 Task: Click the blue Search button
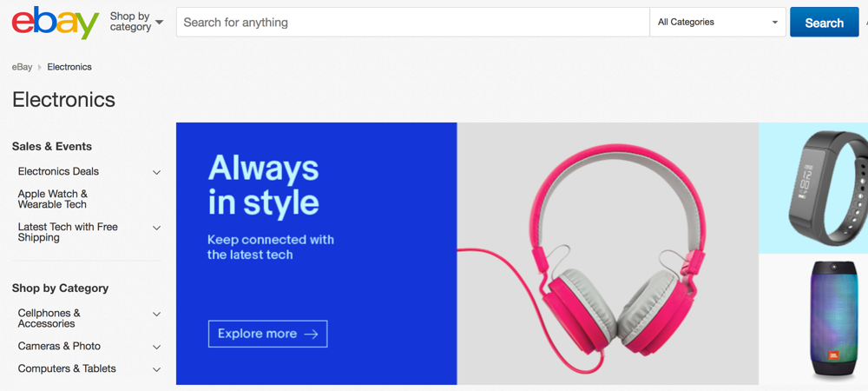(x=824, y=23)
